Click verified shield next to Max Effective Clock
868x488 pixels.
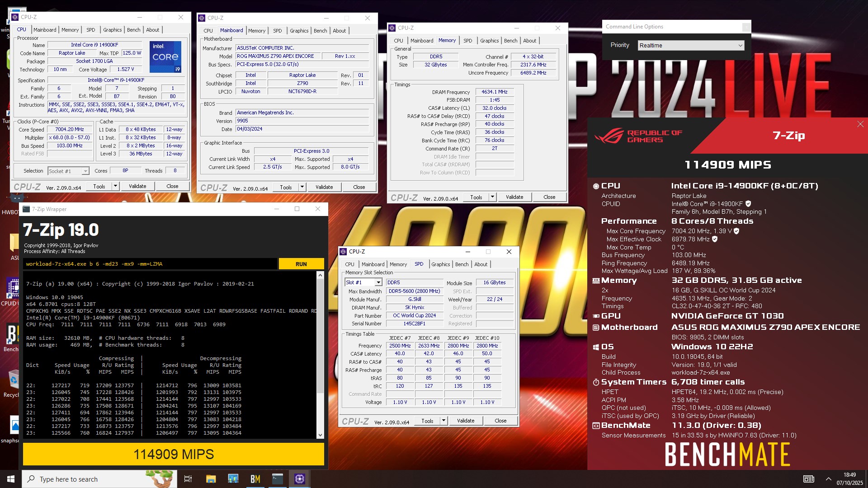click(715, 239)
